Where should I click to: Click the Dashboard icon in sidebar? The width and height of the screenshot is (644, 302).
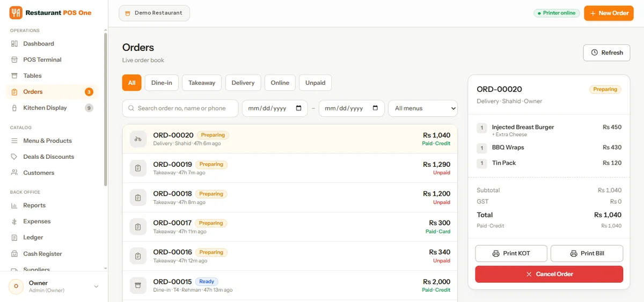click(x=14, y=43)
